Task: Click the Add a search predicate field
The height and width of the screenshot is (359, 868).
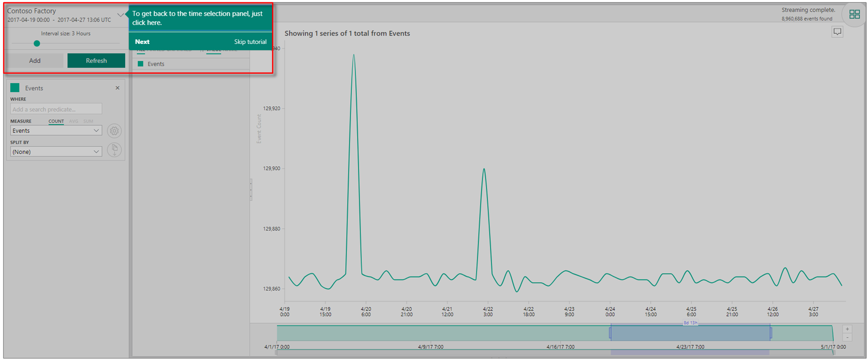Action: pos(56,109)
